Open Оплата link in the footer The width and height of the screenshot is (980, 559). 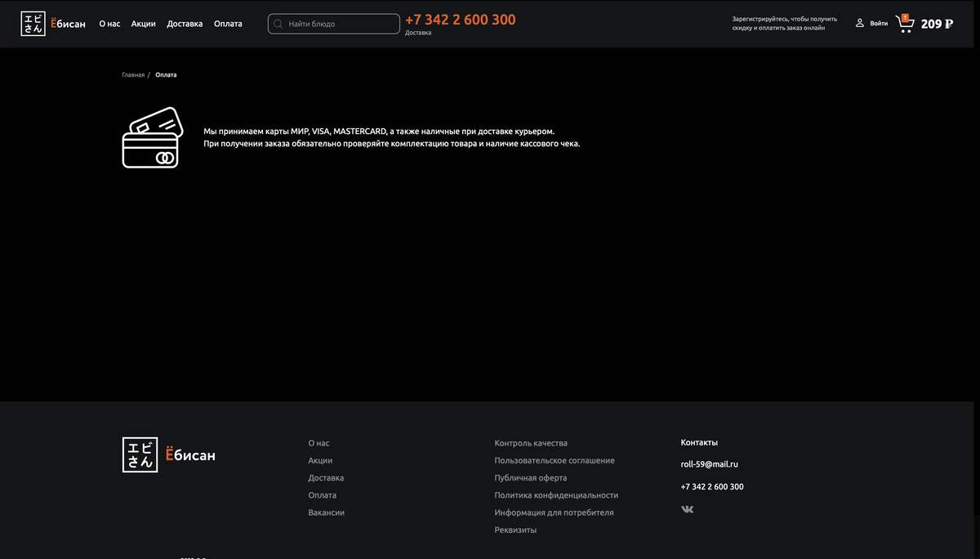click(x=322, y=495)
